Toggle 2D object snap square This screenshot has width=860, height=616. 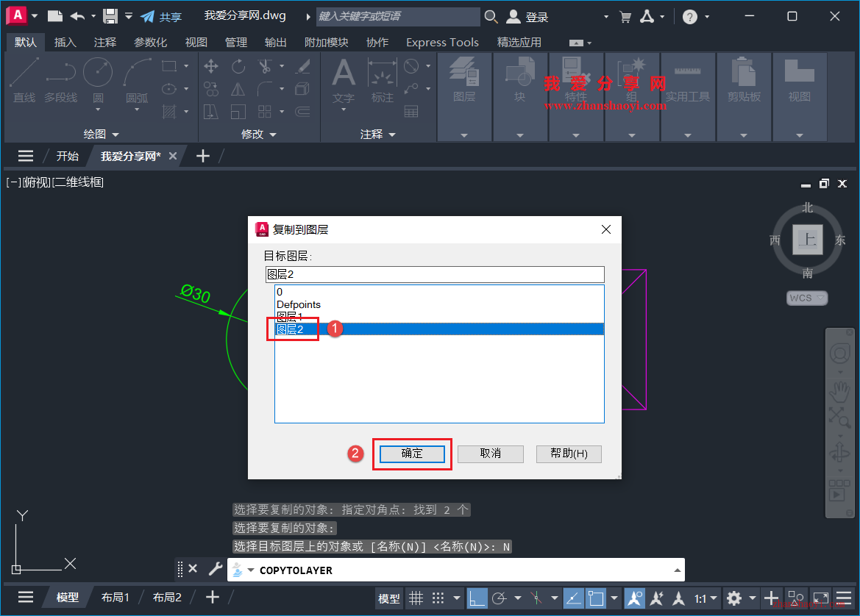[596, 598]
